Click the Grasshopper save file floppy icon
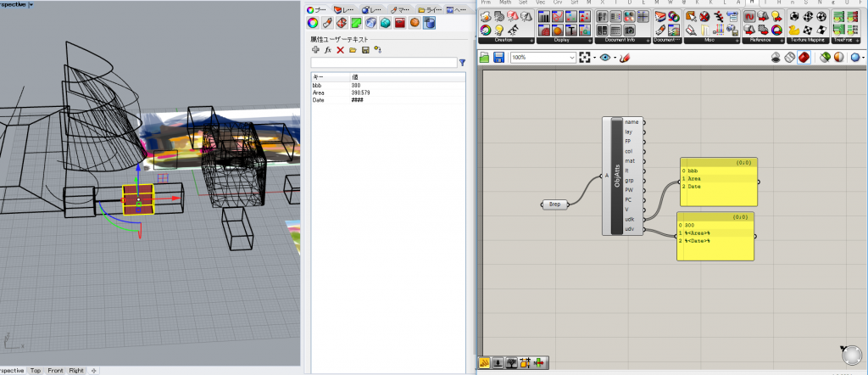 498,58
